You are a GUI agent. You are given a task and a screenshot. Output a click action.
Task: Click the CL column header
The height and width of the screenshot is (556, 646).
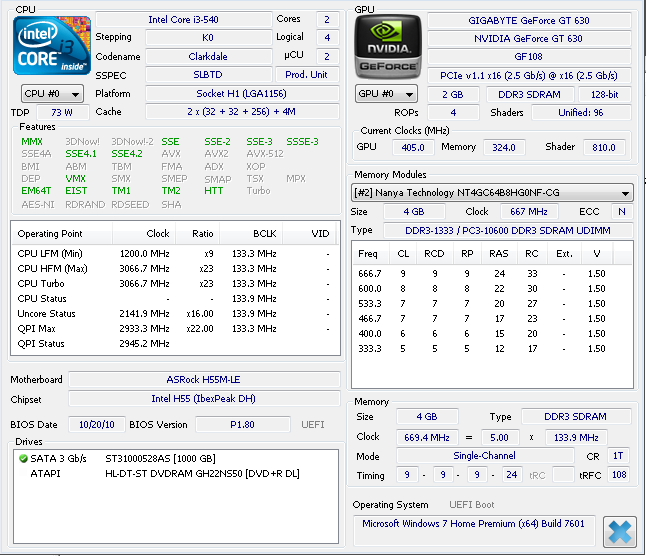403,254
